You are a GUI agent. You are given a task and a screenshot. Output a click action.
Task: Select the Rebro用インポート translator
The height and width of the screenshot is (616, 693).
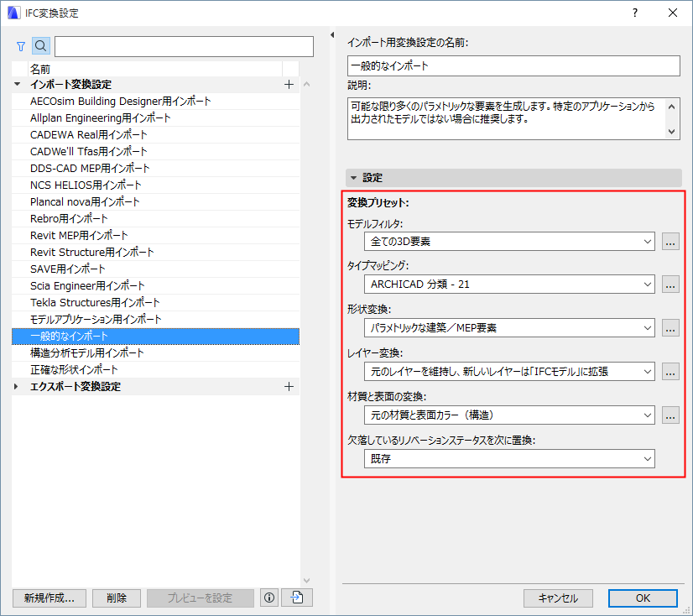pos(101,218)
